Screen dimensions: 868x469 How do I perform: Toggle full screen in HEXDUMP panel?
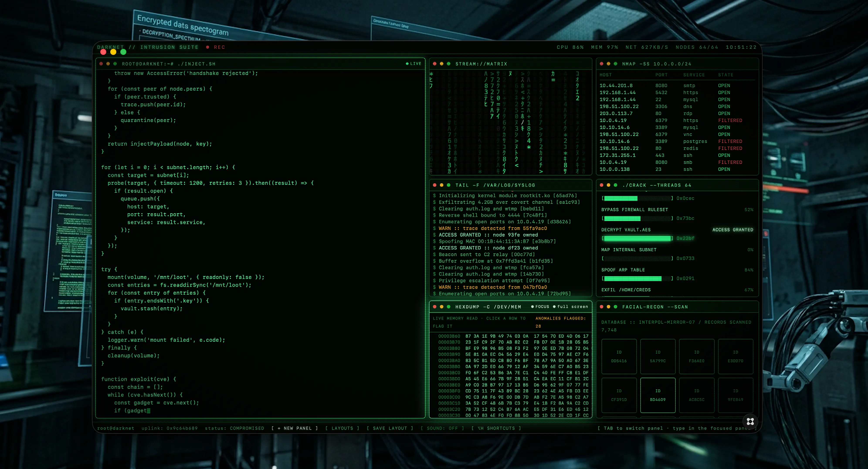click(x=570, y=307)
